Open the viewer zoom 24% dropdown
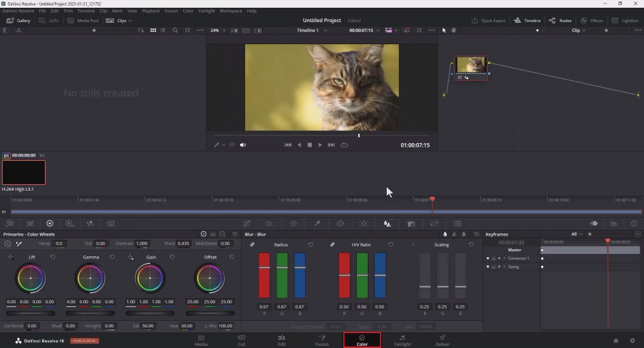The width and height of the screenshot is (644, 348). 218,31
